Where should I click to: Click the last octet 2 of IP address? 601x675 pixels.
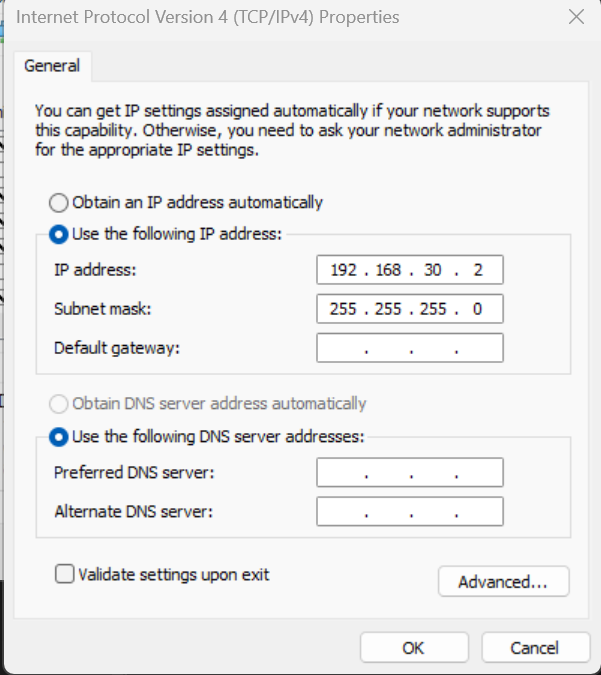tap(477, 270)
